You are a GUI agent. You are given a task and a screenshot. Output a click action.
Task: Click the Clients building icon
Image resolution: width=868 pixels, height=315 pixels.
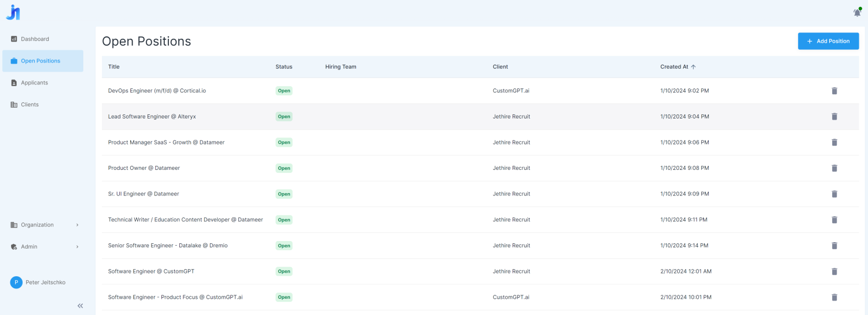(14, 105)
